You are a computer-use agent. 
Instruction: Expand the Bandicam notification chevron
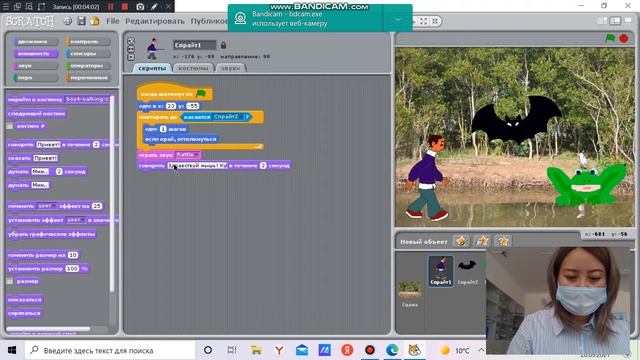click(x=398, y=19)
